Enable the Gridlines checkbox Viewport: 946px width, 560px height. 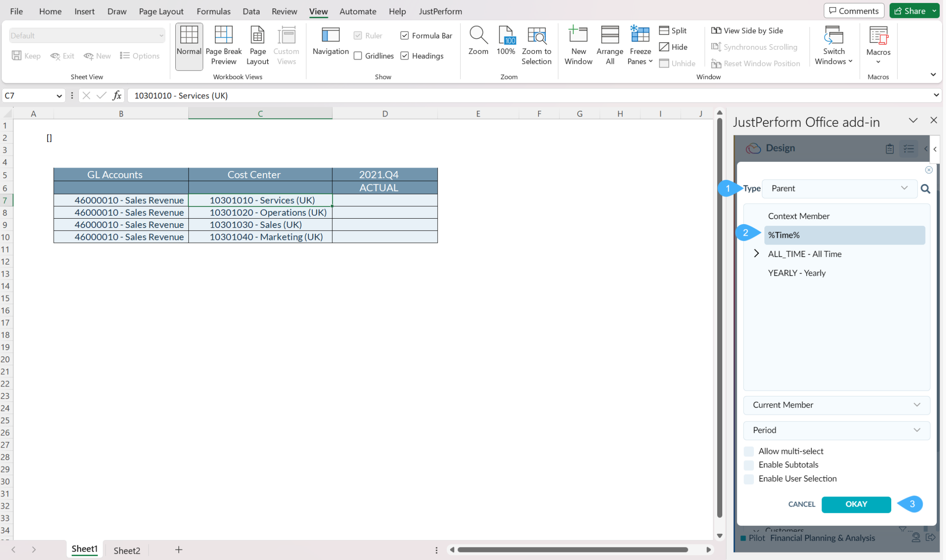[x=358, y=56]
